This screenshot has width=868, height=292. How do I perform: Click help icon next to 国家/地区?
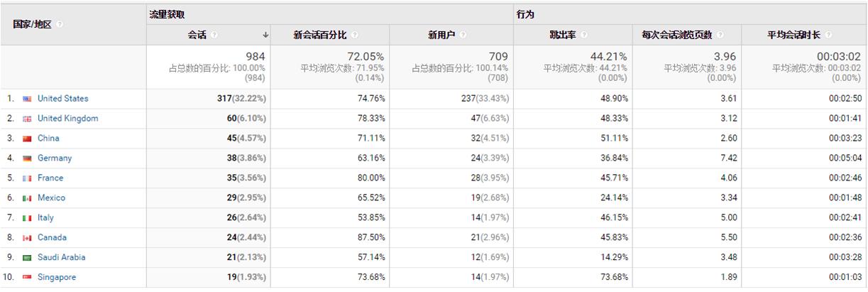tap(60, 24)
